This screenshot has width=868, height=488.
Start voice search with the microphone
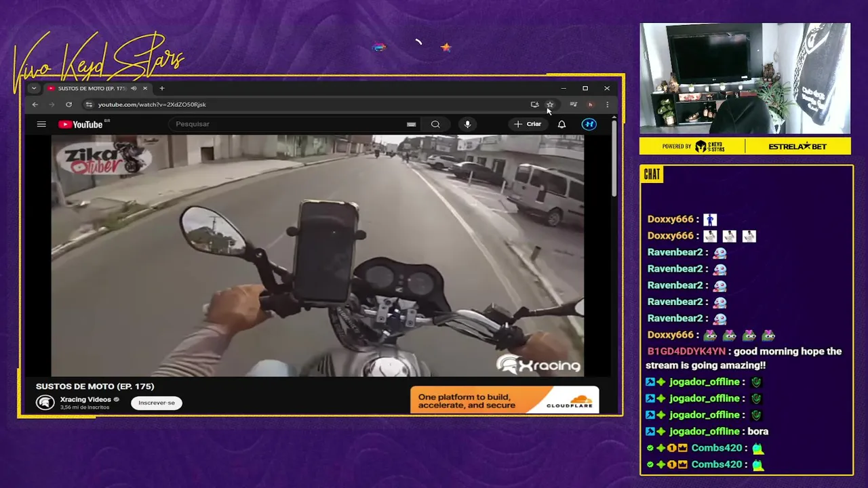click(467, 124)
